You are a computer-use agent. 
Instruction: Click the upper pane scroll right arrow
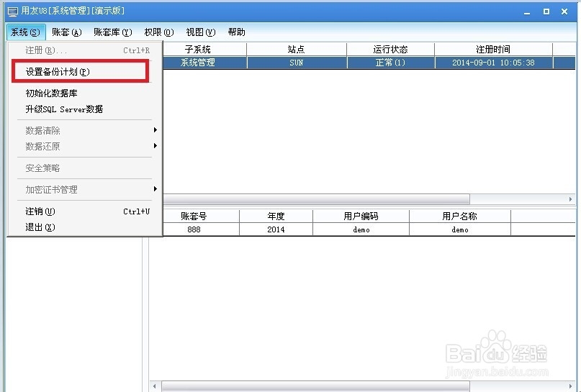570,199
